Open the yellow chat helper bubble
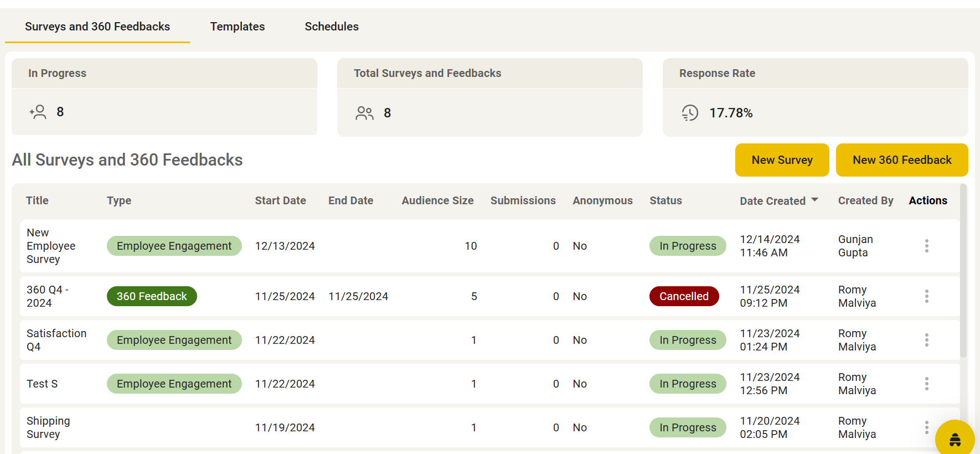980x454 pixels. click(955, 440)
